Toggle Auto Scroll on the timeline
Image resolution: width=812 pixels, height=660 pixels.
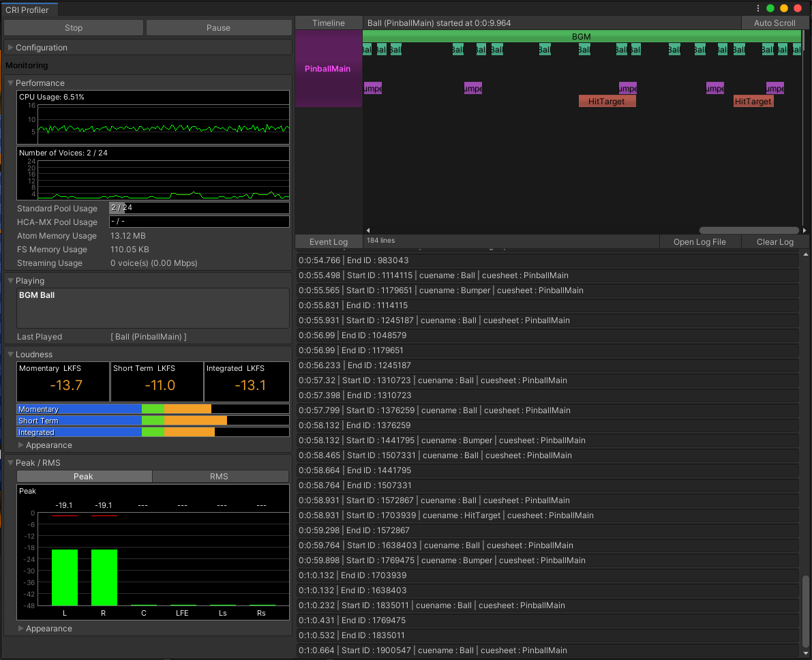(x=775, y=22)
